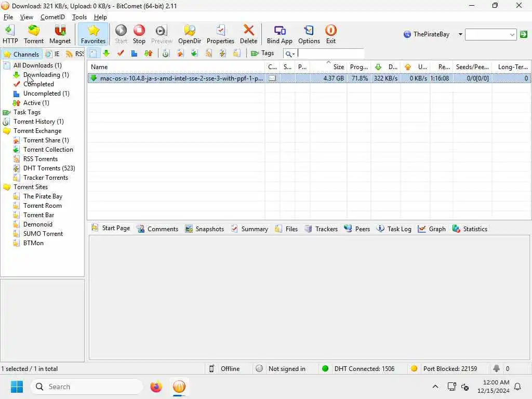
Task: Add a magnet link with Magnet icon
Action: (60, 34)
